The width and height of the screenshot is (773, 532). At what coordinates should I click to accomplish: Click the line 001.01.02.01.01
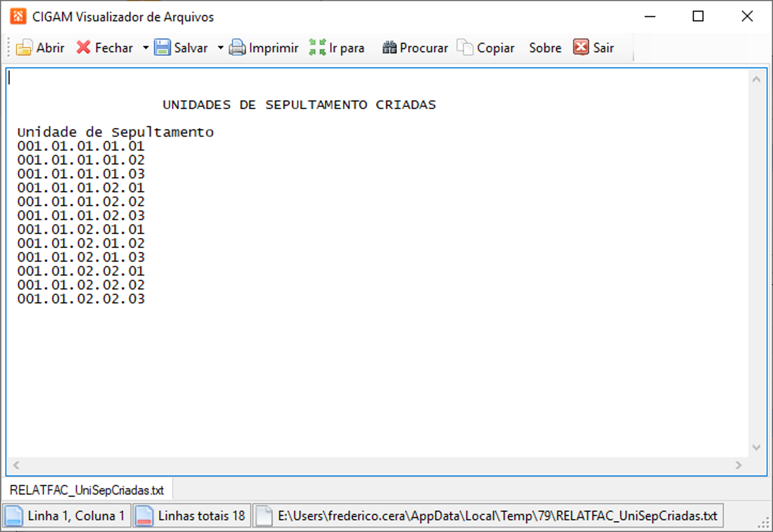tap(81, 229)
